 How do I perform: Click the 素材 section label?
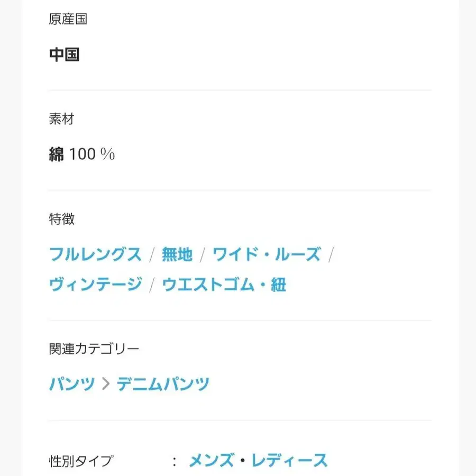click(x=61, y=119)
